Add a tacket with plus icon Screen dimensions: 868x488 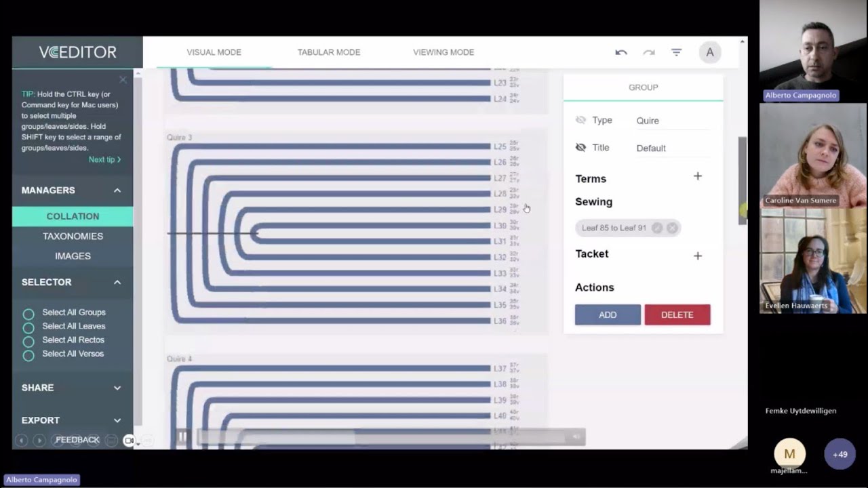698,256
